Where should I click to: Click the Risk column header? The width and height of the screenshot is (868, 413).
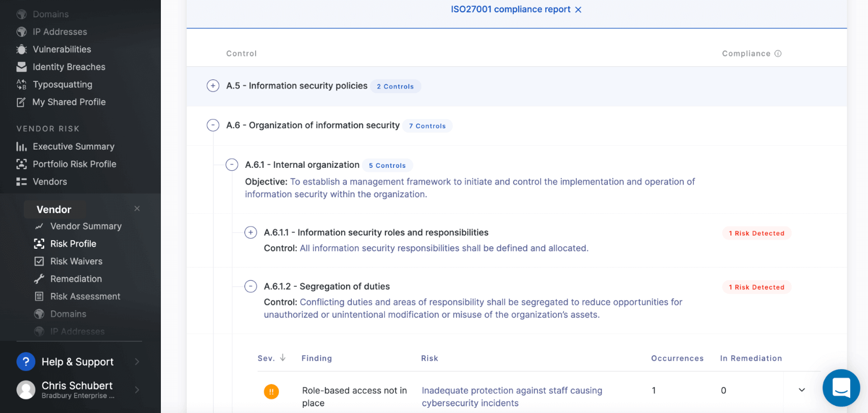point(430,358)
